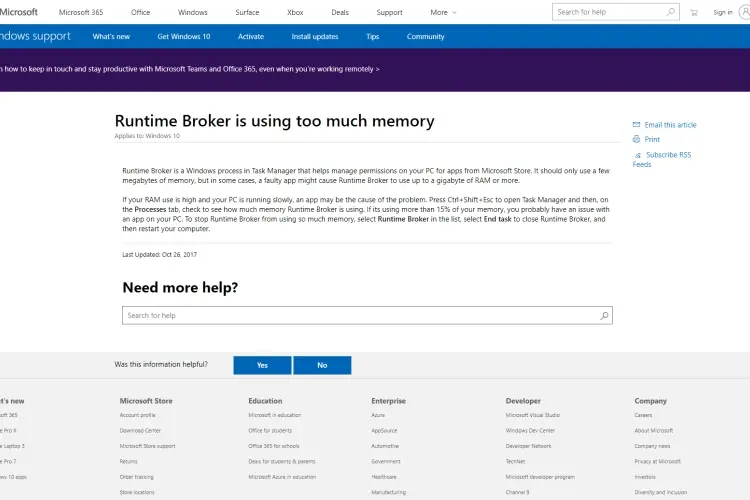Open Deals in the top navigation
The height and width of the screenshot is (500, 750).
click(x=340, y=12)
